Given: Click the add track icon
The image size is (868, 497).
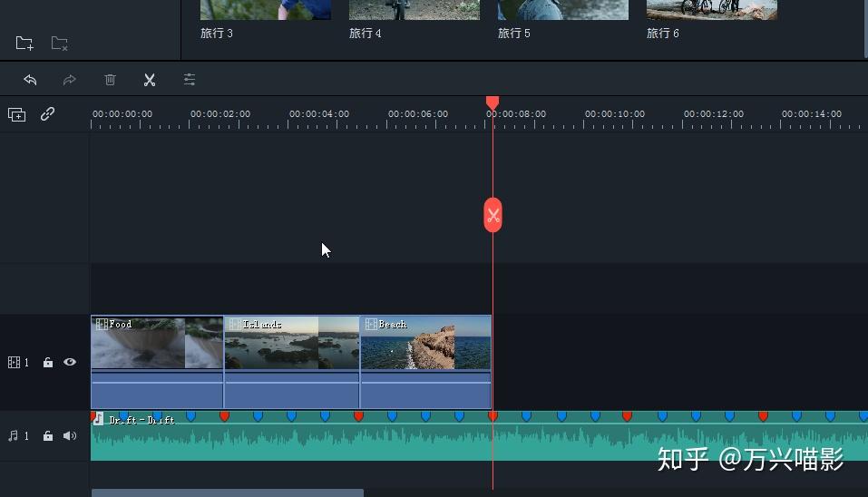Looking at the screenshot, I should click(16, 114).
